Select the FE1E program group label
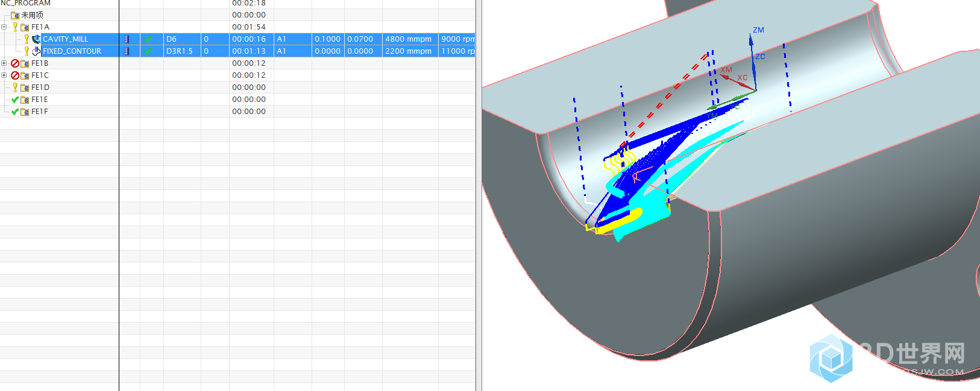This screenshot has width=980, height=391. coord(40,100)
